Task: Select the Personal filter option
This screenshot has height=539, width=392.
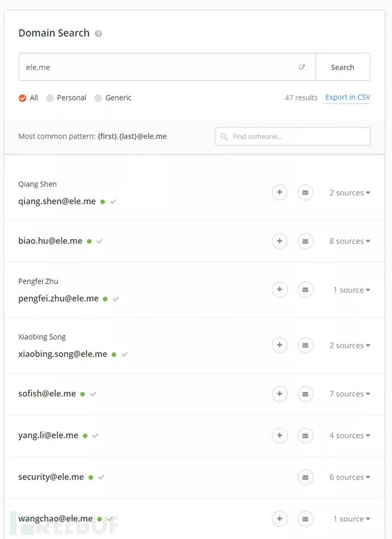Action: (50, 98)
